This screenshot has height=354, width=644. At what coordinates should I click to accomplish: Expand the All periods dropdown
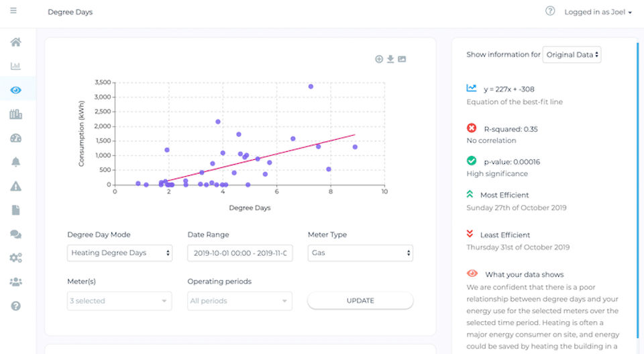tap(240, 301)
